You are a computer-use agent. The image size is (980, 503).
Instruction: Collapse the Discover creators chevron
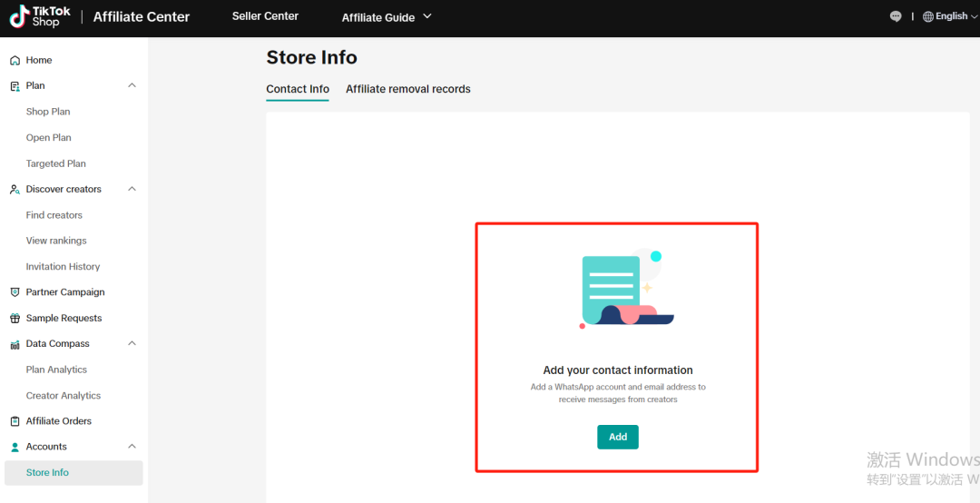132,189
